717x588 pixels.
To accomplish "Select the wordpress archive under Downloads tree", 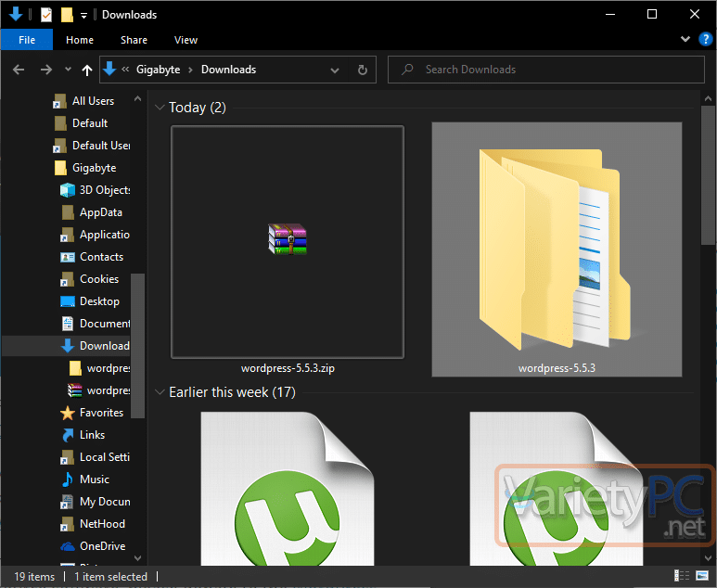I will [109, 390].
